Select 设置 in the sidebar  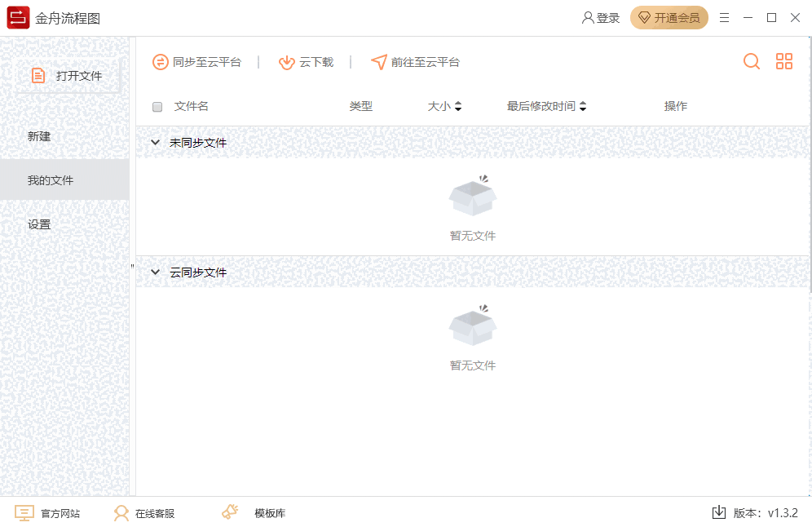pyautogui.click(x=38, y=224)
